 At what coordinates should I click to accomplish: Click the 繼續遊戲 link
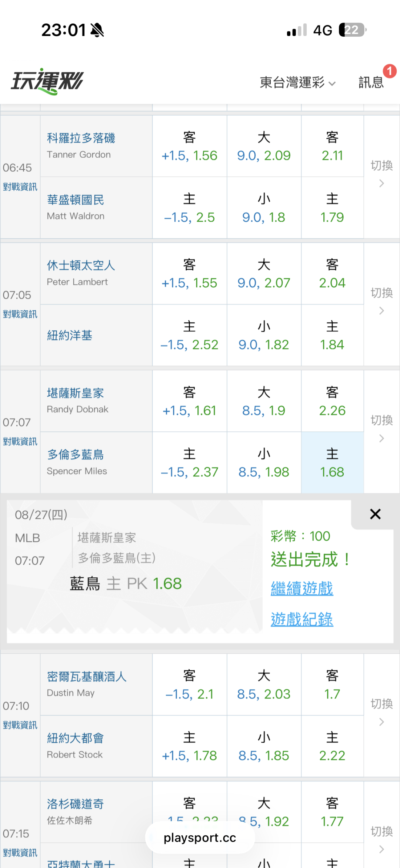[x=302, y=588]
